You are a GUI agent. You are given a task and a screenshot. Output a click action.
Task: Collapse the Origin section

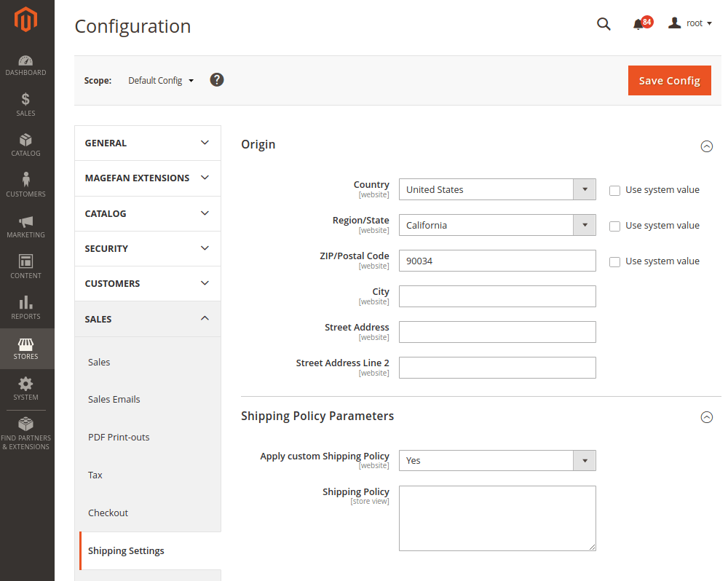[x=705, y=146]
